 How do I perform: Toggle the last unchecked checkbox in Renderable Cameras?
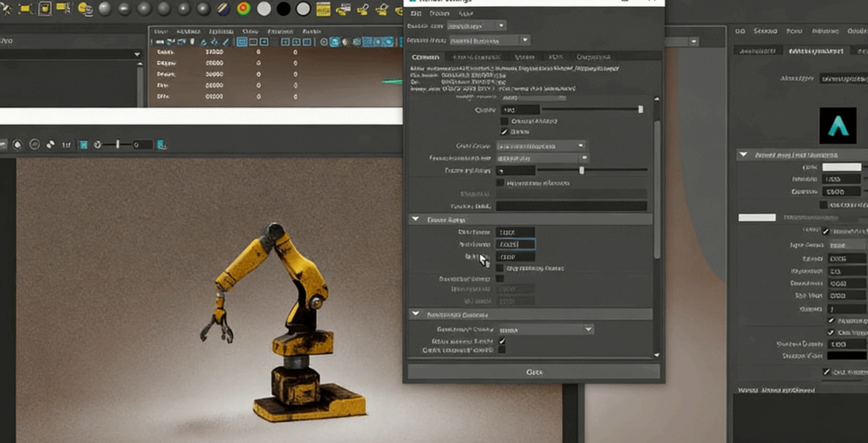(x=502, y=350)
